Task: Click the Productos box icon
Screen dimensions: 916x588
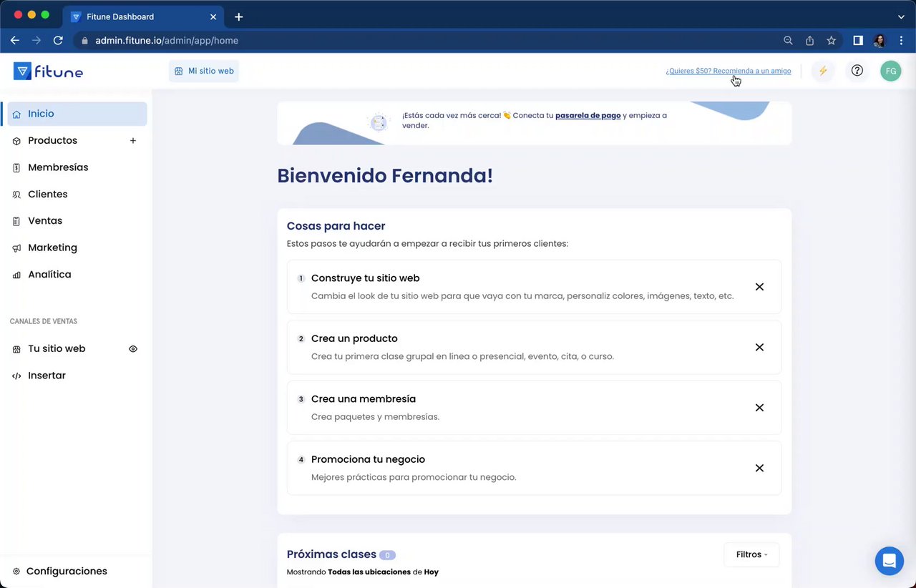Action: coord(16,141)
